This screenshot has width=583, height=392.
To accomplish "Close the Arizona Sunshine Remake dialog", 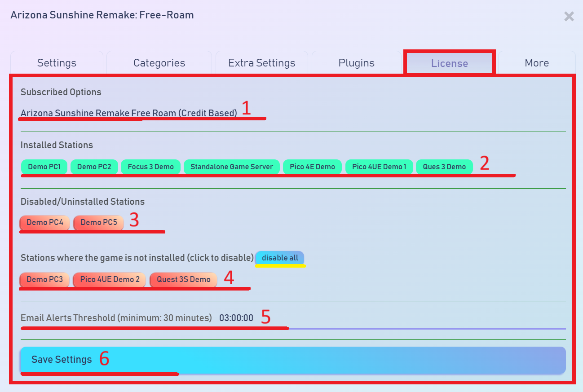I will (569, 17).
